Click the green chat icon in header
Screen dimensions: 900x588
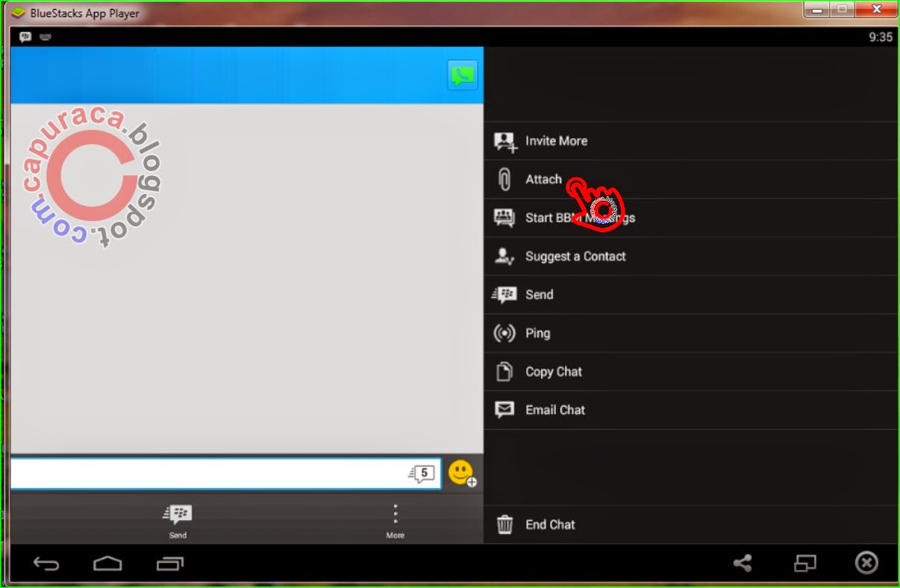tap(463, 75)
